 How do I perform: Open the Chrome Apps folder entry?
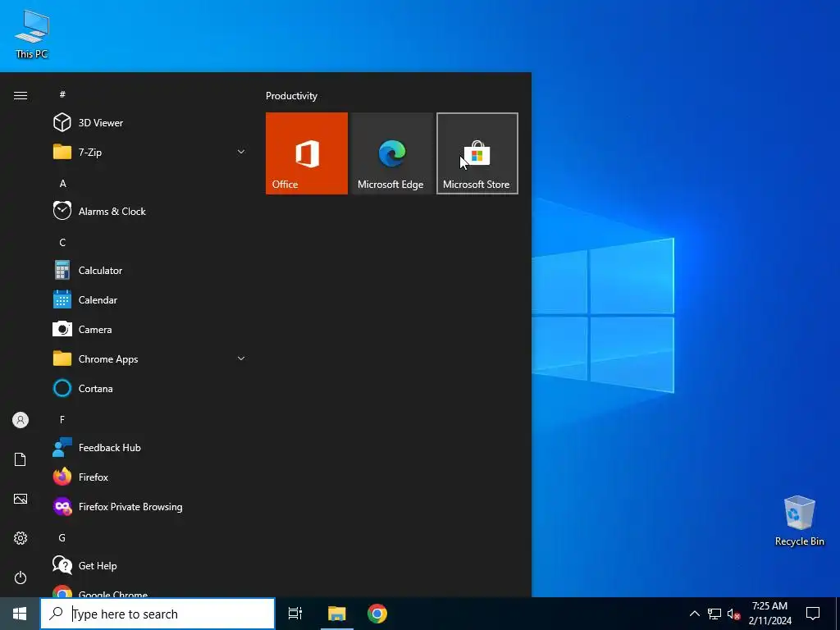[x=150, y=359]
